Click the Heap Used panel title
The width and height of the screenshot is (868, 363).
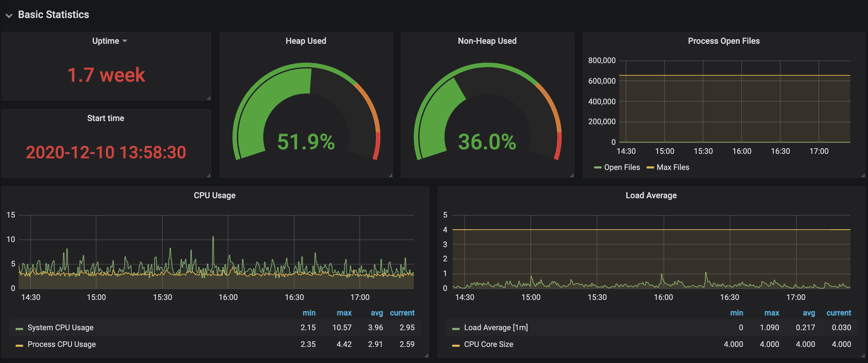click(x=306, y=41)
